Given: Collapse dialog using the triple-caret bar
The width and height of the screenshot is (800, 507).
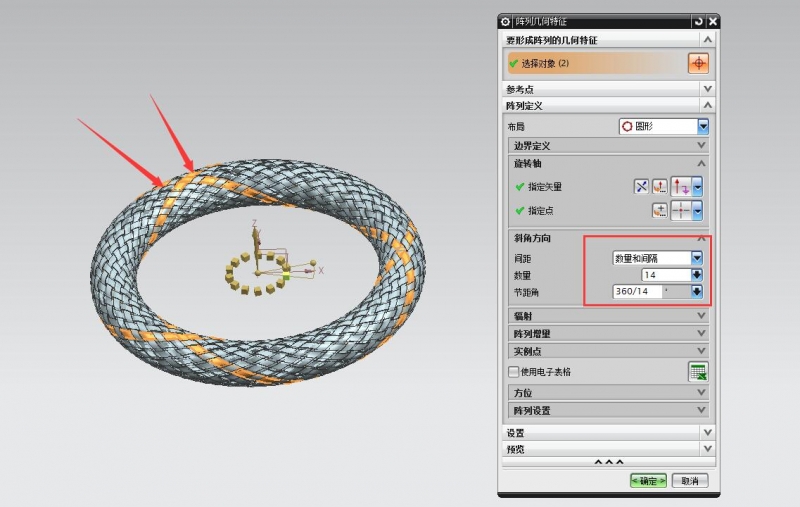Looking at the screenshot, I should point(609,462).
